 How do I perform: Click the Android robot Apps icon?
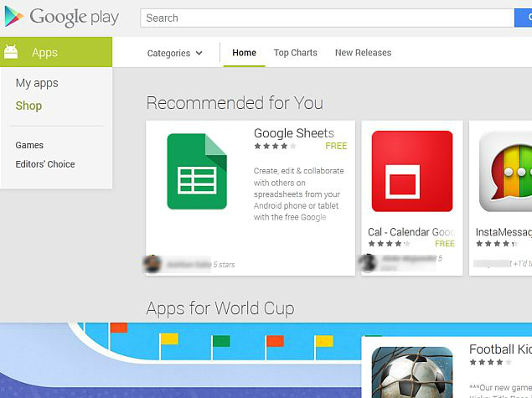(11, 52)
